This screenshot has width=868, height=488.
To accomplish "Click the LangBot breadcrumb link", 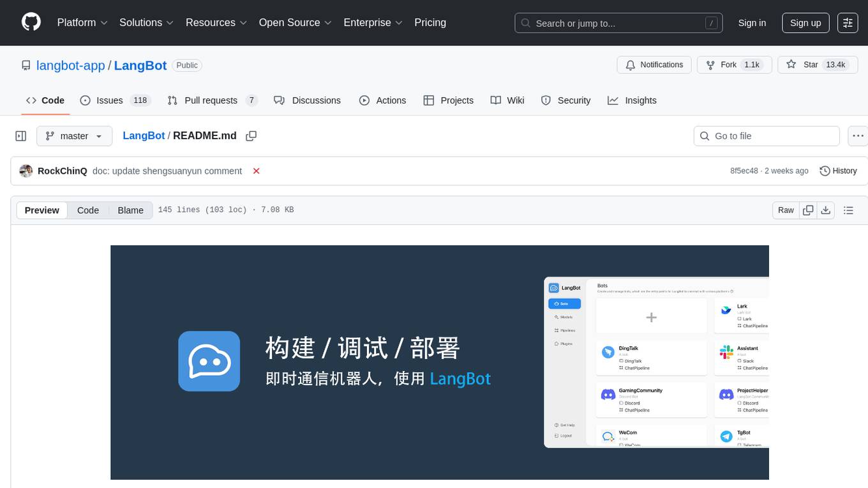I will click(x=144, y=136).
